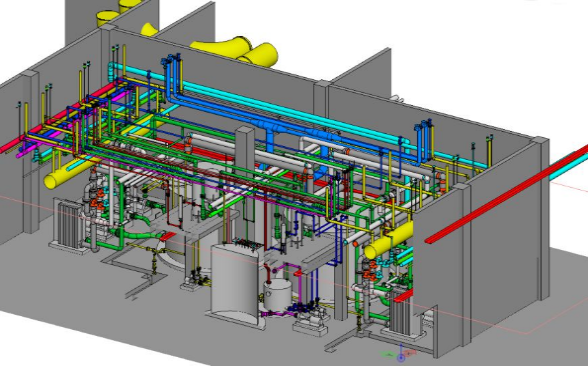Select the finned radiator unit at the right corner
Image resolution: width=588 pixels, height=366 pixels.
point(400,314)
